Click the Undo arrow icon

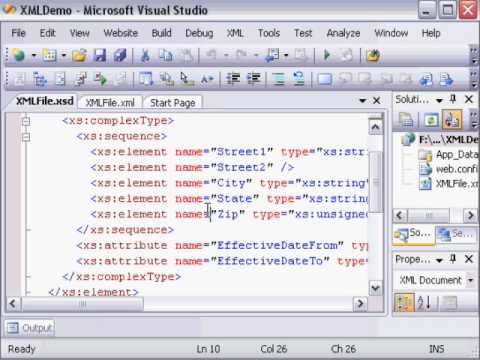click(x=211, y=55)
